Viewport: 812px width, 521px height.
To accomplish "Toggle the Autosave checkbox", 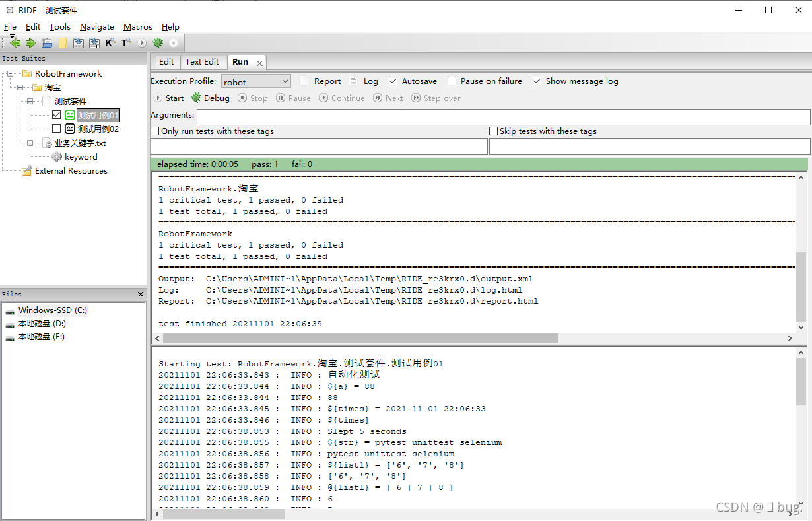I will pos(393,81).
